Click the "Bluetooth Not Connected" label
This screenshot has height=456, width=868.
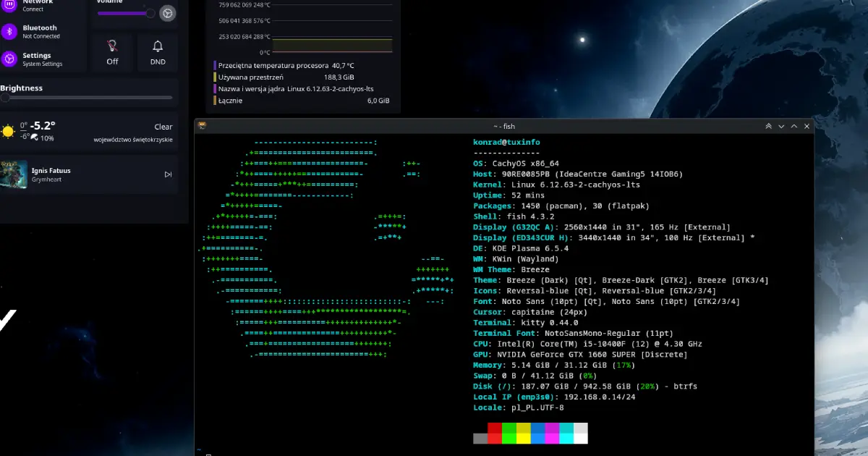(x=41, y=31)
